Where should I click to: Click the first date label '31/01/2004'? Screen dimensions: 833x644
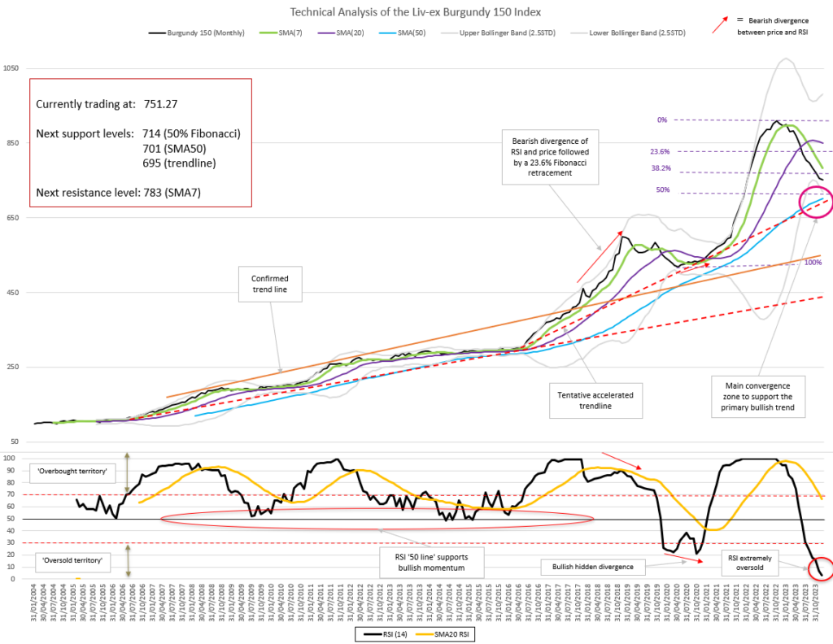34,603
